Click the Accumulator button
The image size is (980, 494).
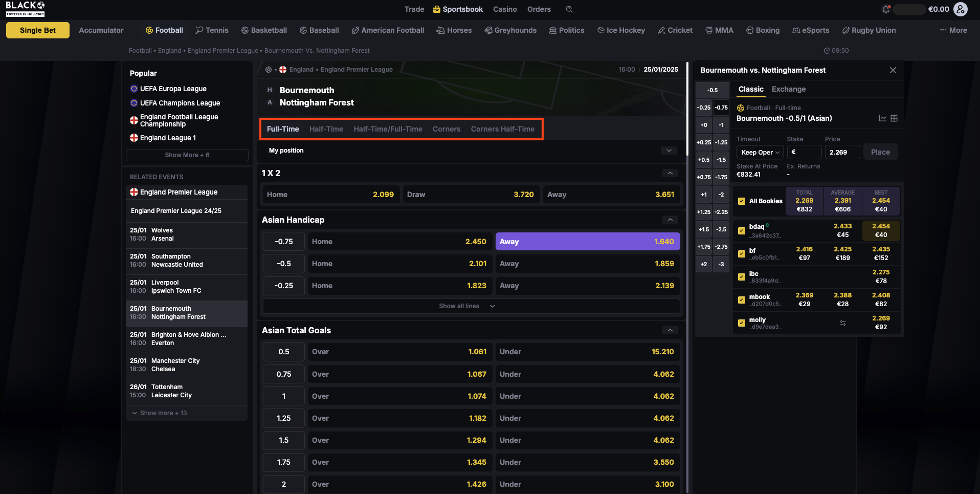[x=101, y=30]
